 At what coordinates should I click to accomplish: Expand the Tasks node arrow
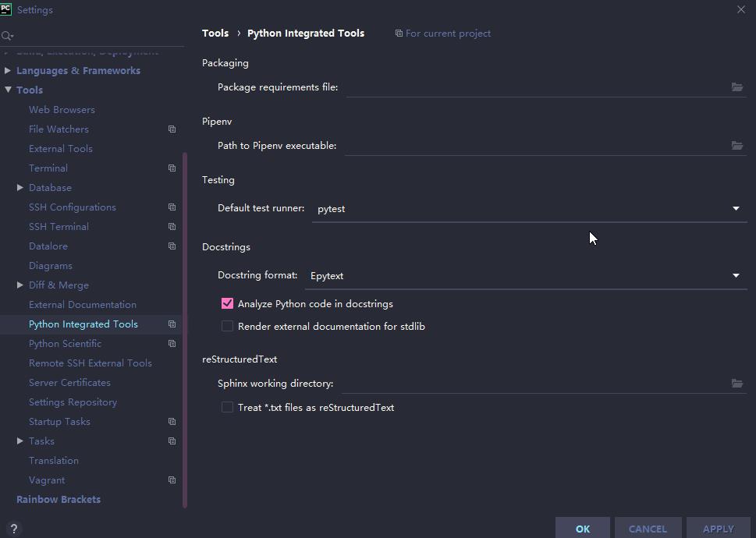20,441
